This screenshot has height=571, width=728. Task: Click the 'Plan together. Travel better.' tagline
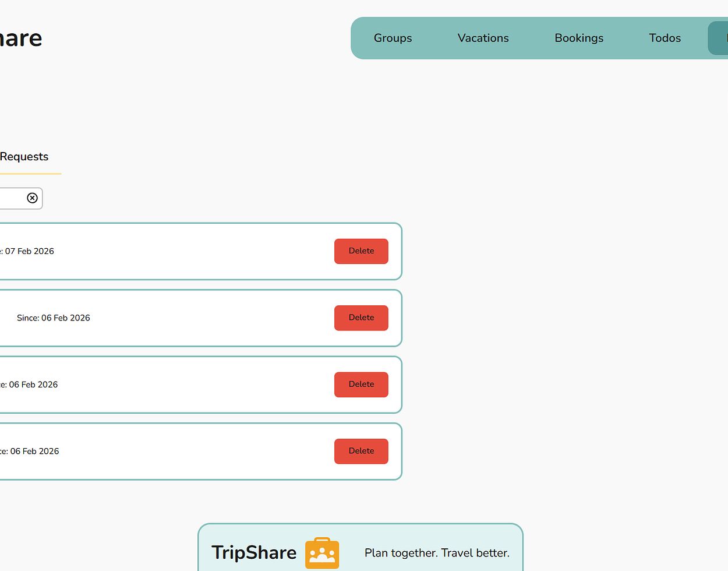click(x=437, y=553)
